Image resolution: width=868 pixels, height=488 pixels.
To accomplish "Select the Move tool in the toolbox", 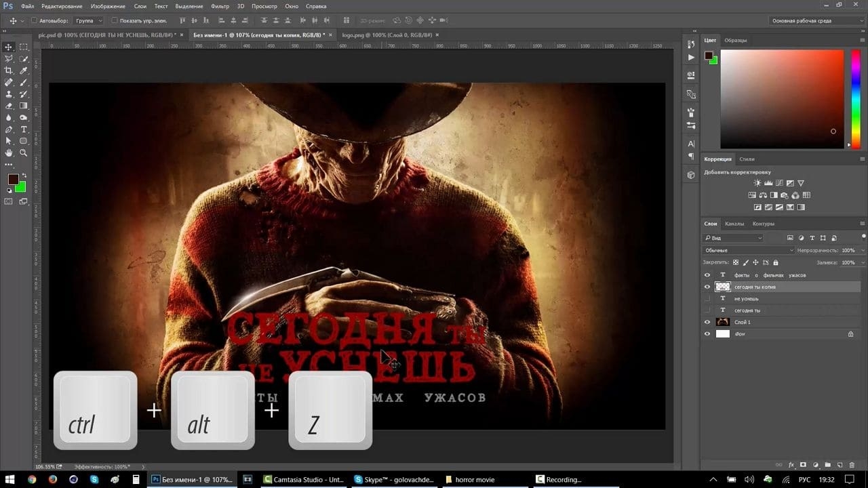I will point(9,47).
